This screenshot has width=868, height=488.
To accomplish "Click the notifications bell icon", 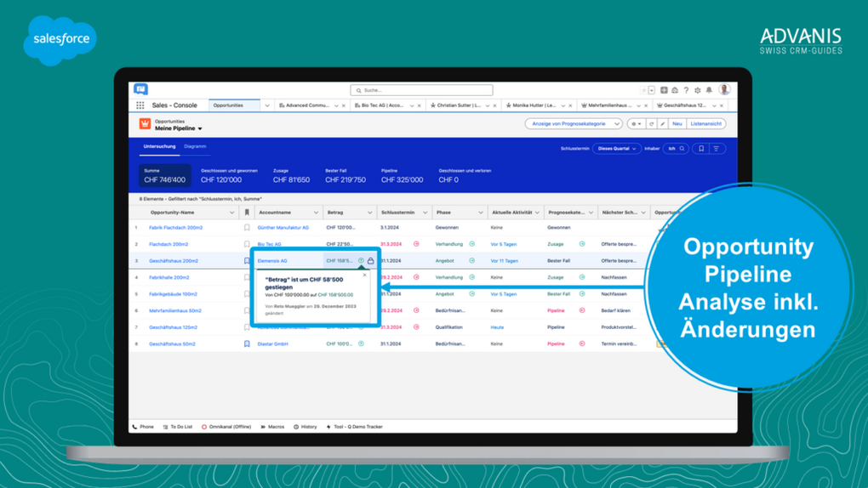I will tap(709, 90).
